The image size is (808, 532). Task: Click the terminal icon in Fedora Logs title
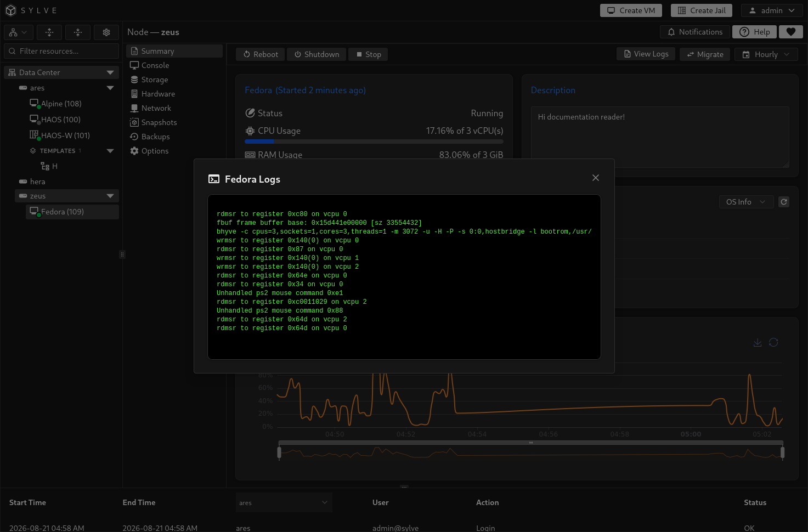pyautogui.click(x=214, y=179)
